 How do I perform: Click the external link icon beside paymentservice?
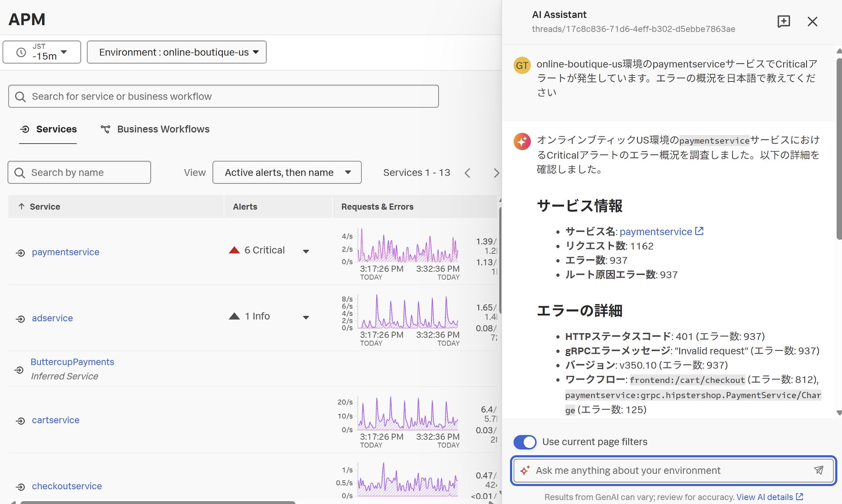coord(699,231)
